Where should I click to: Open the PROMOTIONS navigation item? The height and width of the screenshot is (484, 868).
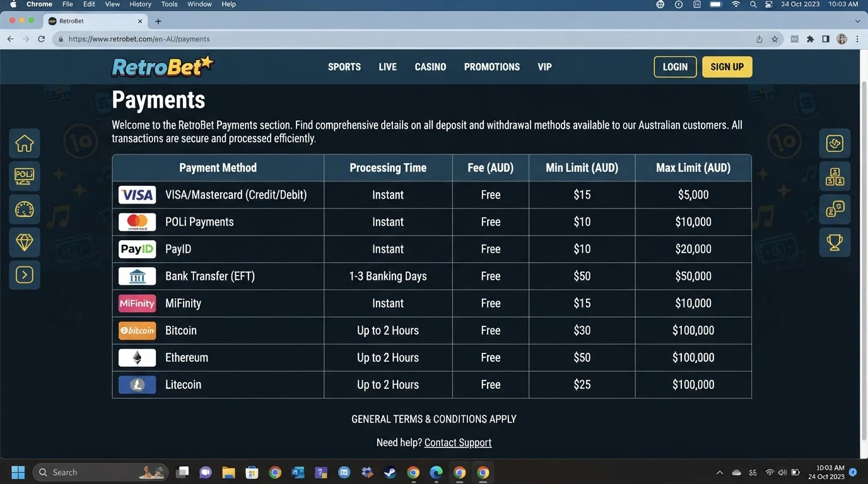[492, 67]
